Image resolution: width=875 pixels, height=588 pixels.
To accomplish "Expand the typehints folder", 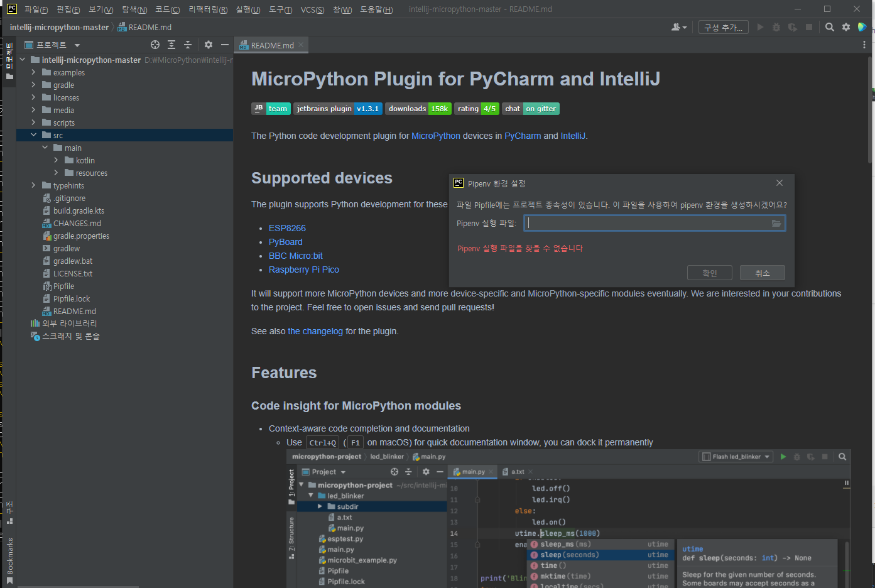I will point(33,185).
